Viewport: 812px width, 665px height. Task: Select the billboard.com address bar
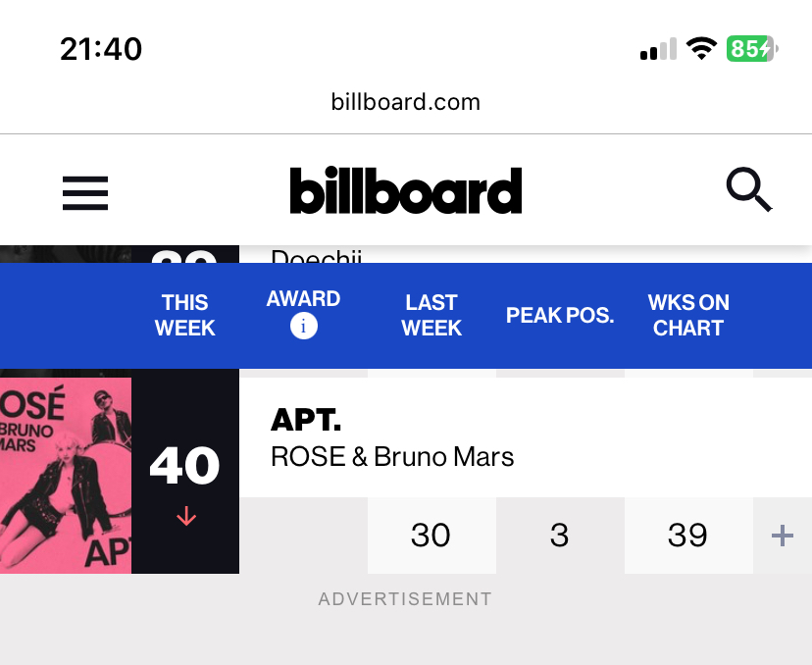pyautogui.click(x=406, y=102)
